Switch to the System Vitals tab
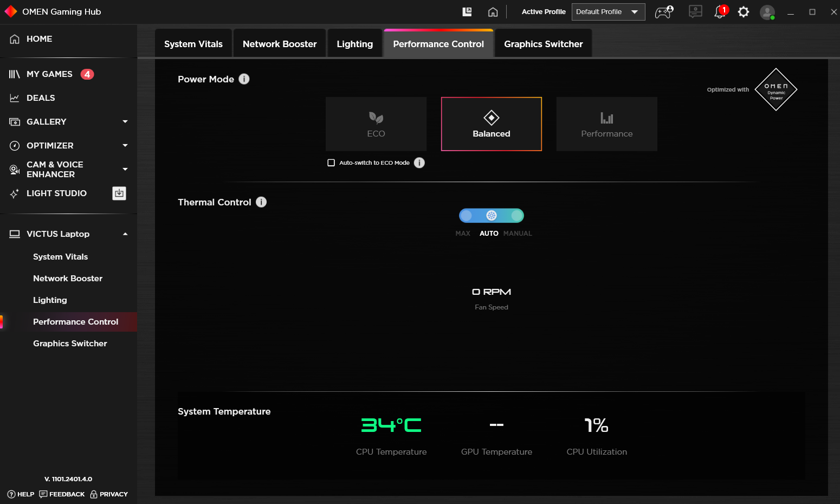 click(x=193, y=44)
